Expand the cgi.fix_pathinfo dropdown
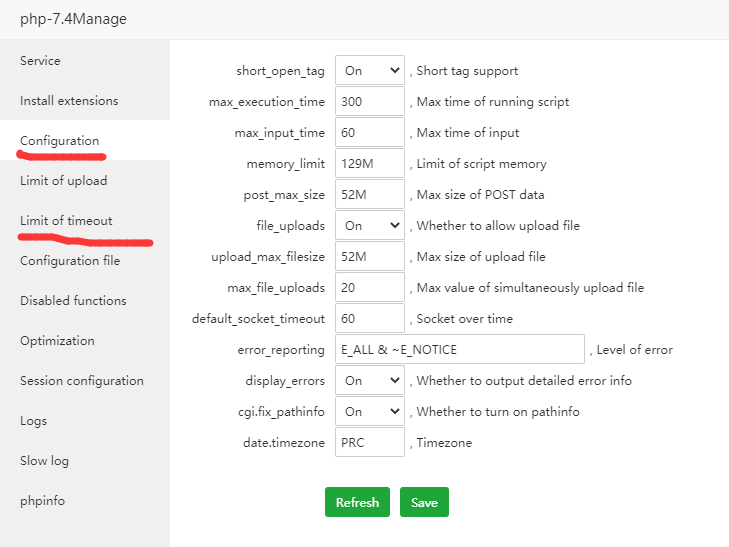 click(369, 411)
